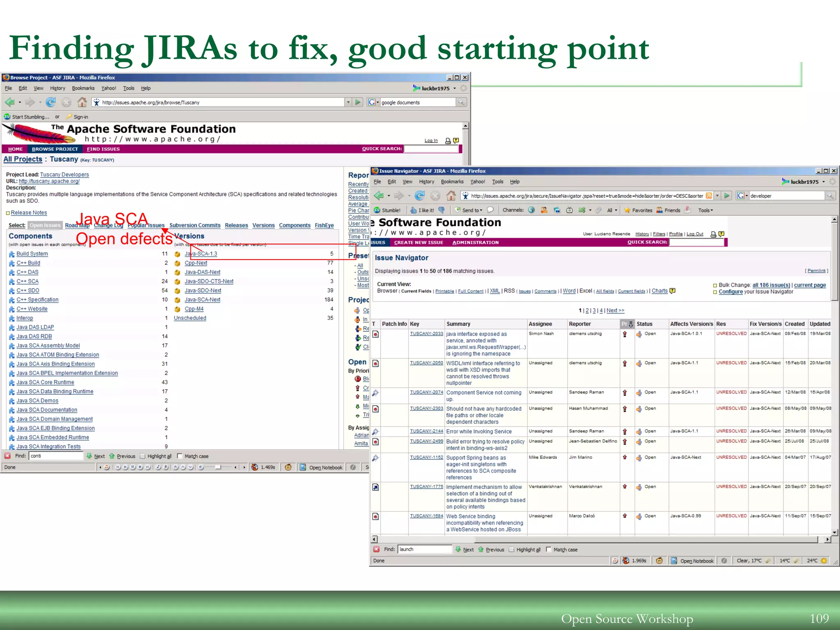This screenshot has height=630, width=840.
Task: Open Java-SCA-Next version link
Action: tap(203, 300)
